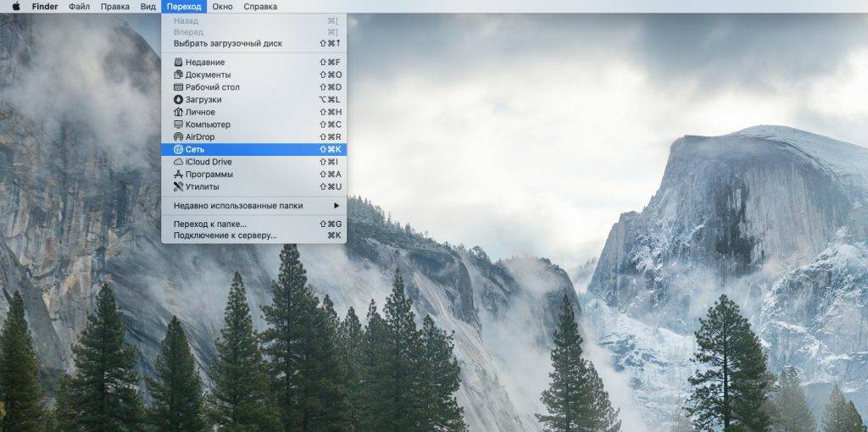This screenshot has height=432, width=868.
Task: Open the Файл menu in menu bar
Action: coord(79,7)
